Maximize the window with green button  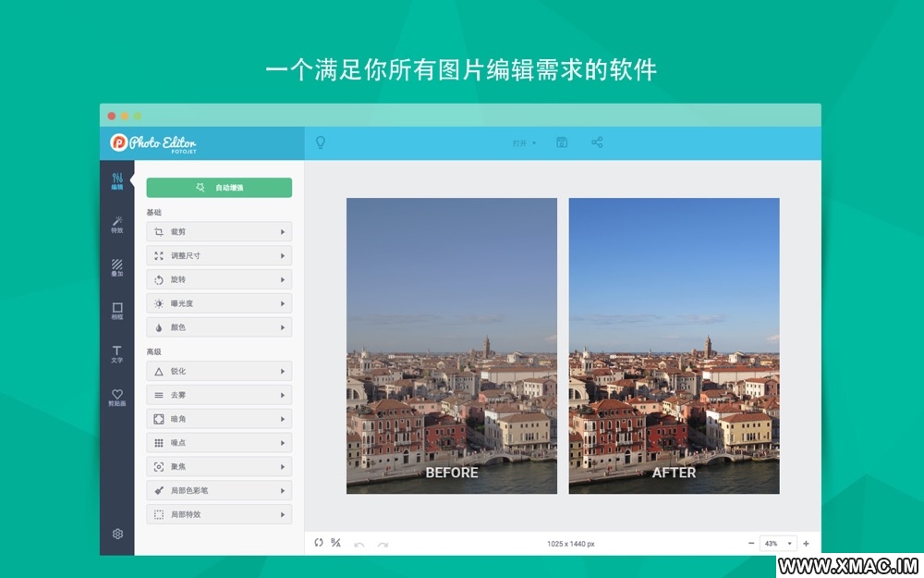click(x=138, y=117)
